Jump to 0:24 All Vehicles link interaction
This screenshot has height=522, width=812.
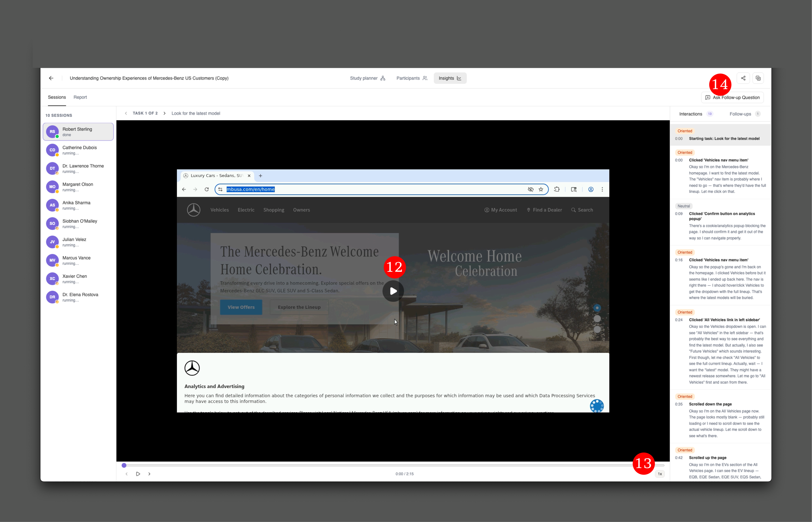pos(720,347)
